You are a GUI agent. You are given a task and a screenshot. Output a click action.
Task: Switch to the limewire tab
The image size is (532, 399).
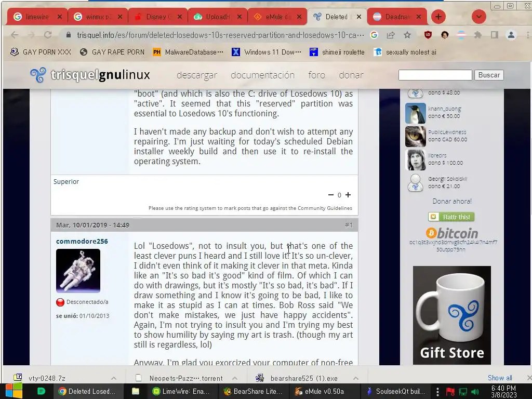[x=37, y=17]
